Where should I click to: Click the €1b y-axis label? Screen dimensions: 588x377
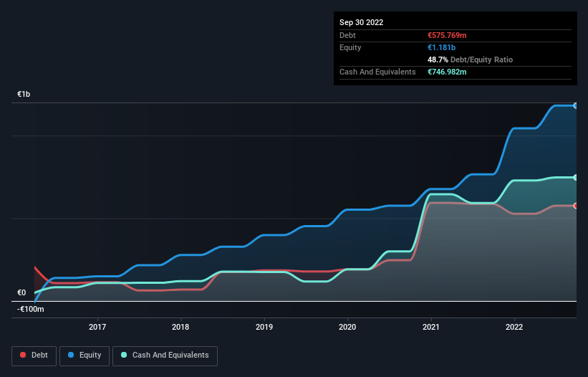click(x=24, y=94)
